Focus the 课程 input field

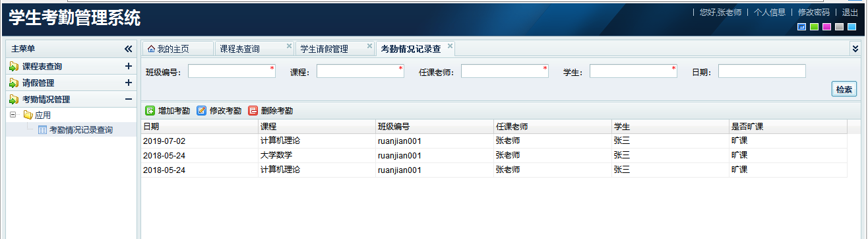tap(360, 71)
